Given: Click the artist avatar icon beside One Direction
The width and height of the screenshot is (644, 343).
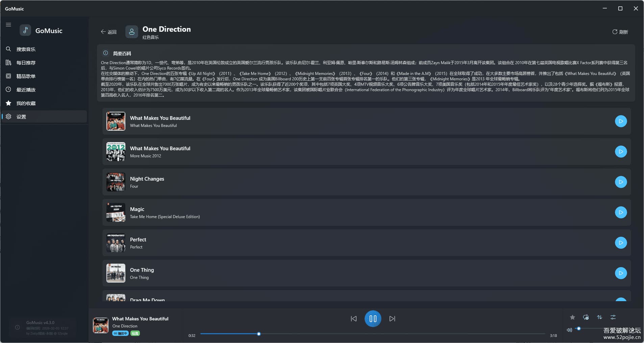Looking at the screenshot, I should click(132, 32).
